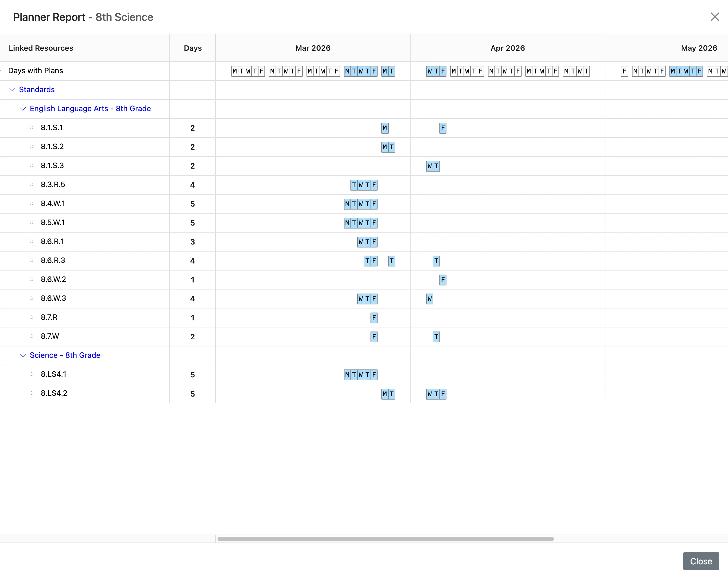The height and width of the screenshot is (579, 728).
Task: Click the May 2026 month header
Action: [x=699, y=48]
